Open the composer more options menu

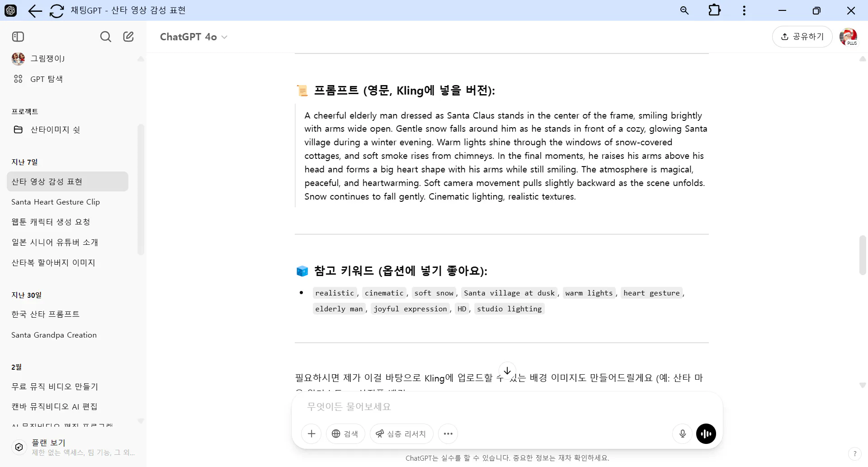448,434
